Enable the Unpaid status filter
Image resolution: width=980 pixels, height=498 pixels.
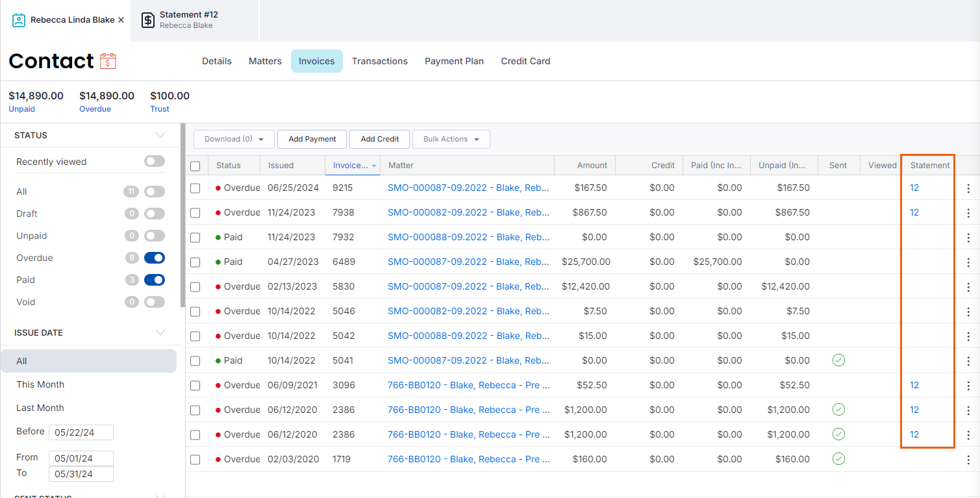(x=155, y=236)
